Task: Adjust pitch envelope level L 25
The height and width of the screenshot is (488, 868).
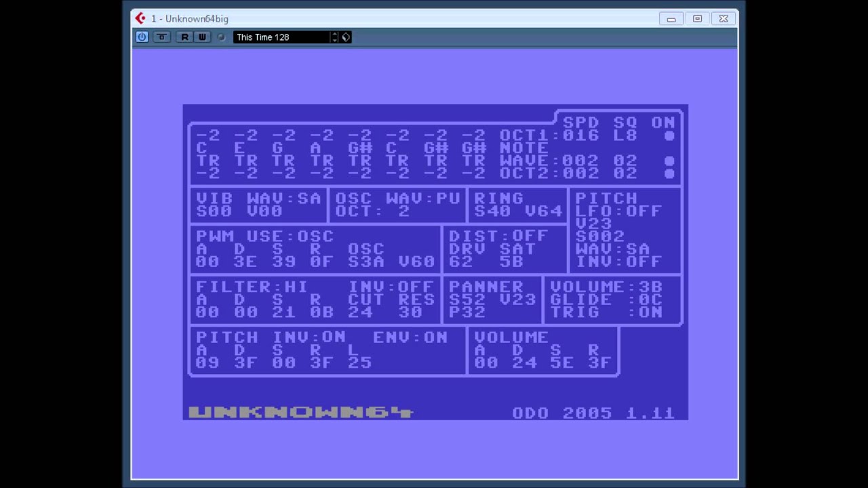Action: [x=359, y=363]
